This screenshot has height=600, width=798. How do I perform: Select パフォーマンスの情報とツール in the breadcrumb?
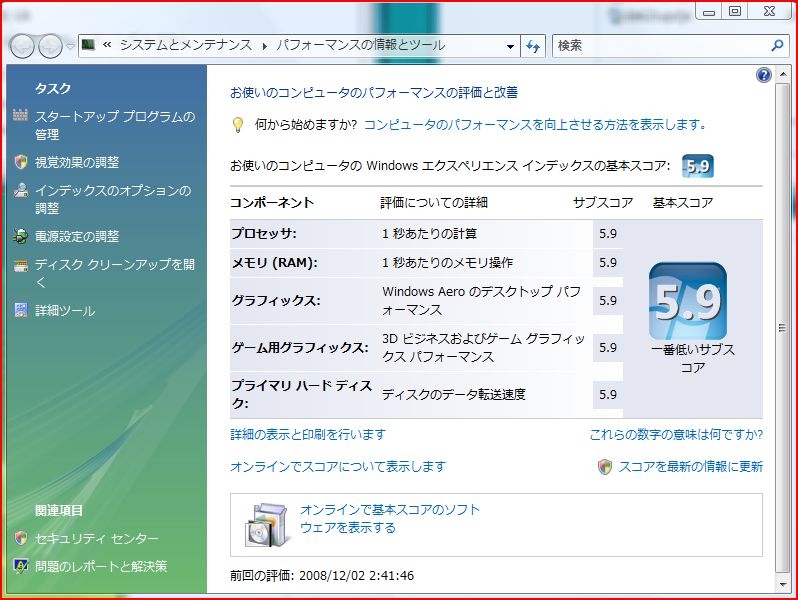[360, 45]
